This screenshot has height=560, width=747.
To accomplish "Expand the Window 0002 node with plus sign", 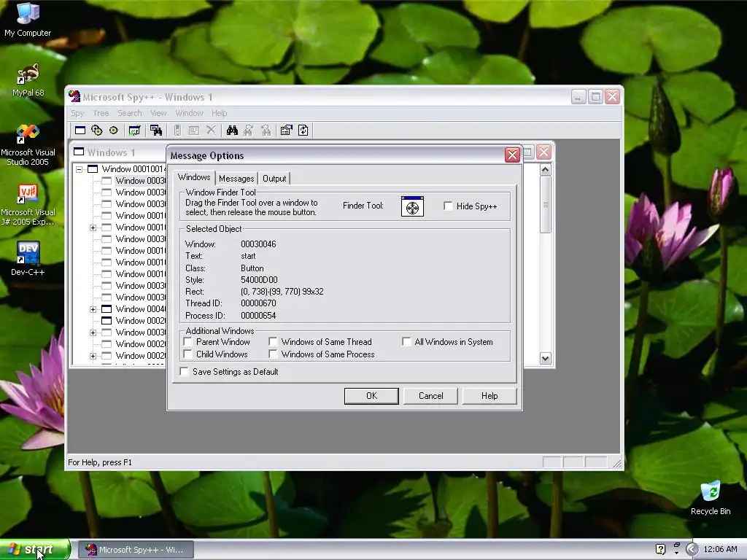I will click(x=93, y=356).
